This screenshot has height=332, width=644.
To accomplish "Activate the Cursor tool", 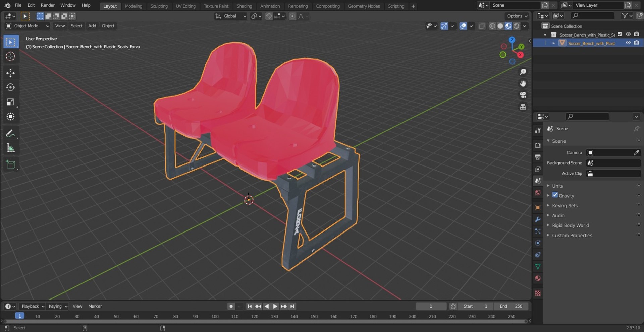I will point(11,56).
